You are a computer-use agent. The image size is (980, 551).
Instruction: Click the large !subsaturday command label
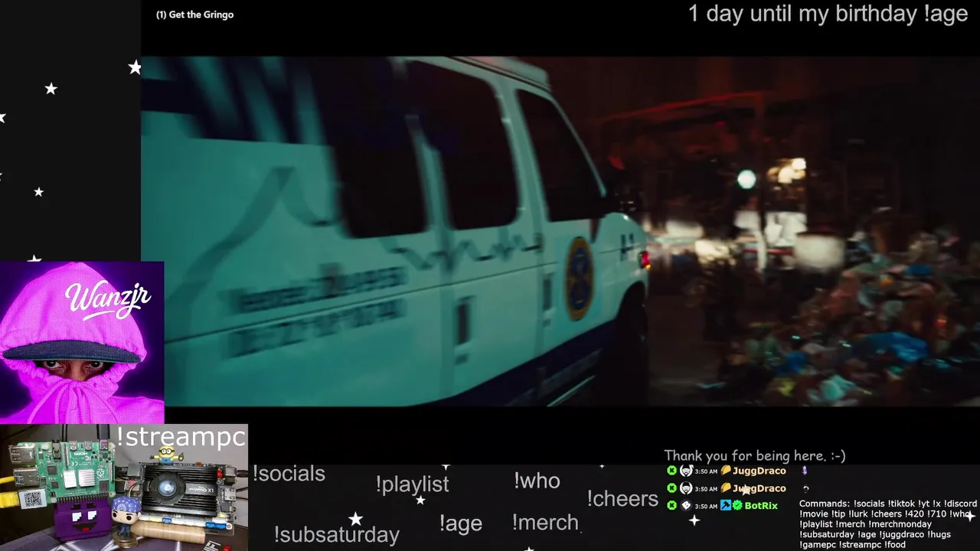[336, 534]
